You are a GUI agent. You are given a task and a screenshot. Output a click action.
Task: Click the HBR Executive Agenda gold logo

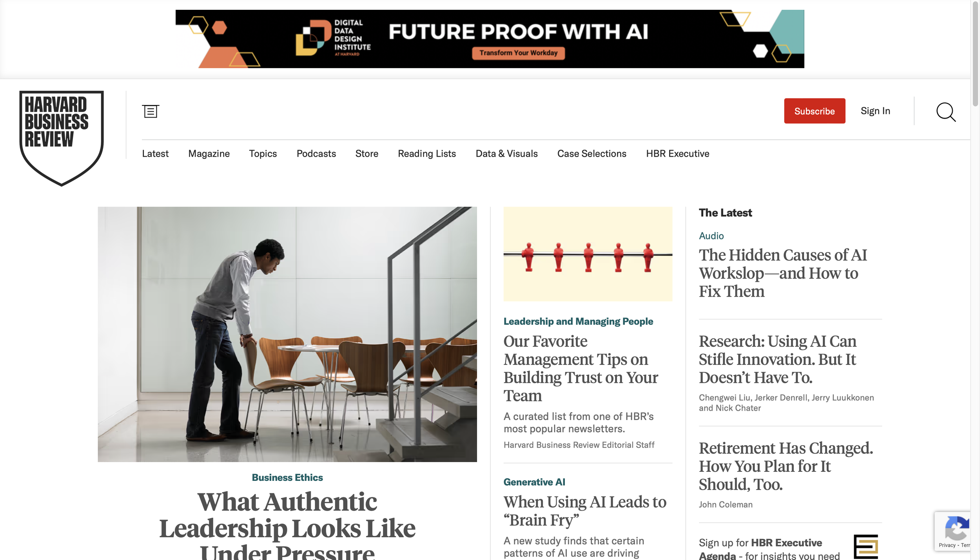866,546
